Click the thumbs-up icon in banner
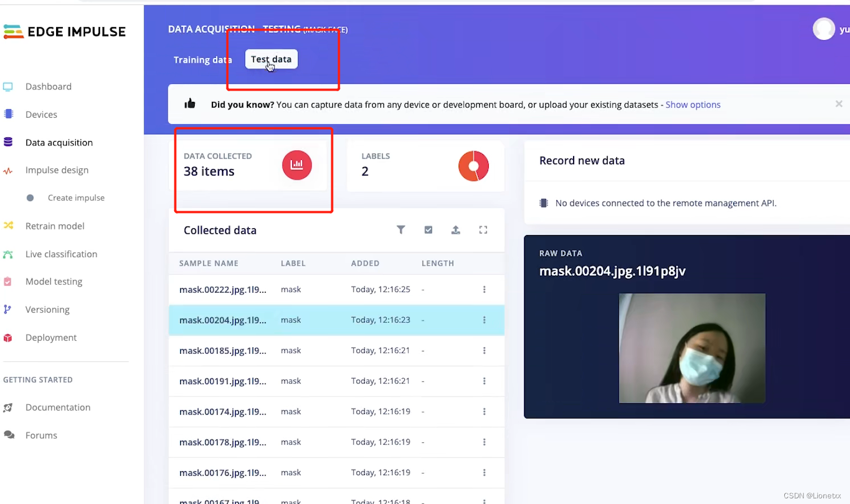Viewport: 850px width, 504px height. point(190,104)
